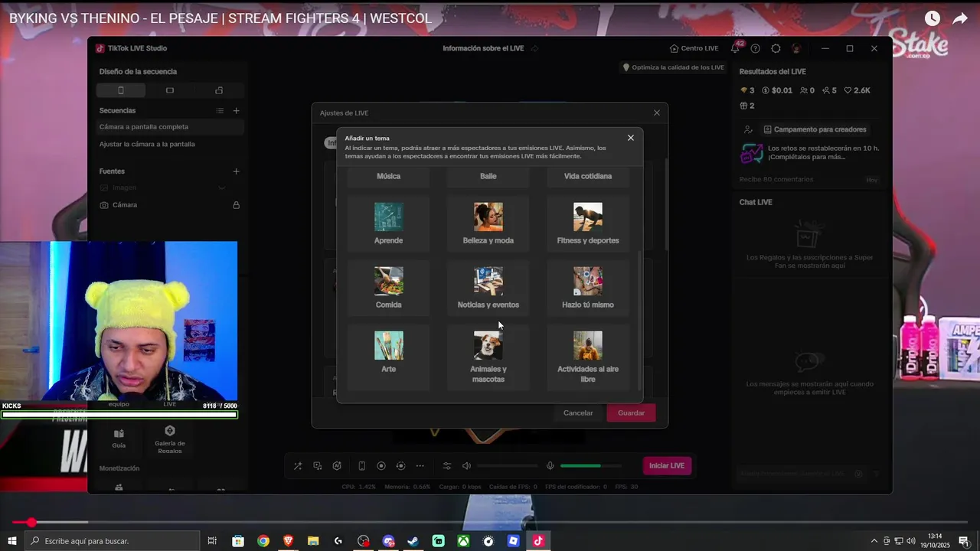
Task: Choose the Belleza y moda topic
Action: point(488,223)
